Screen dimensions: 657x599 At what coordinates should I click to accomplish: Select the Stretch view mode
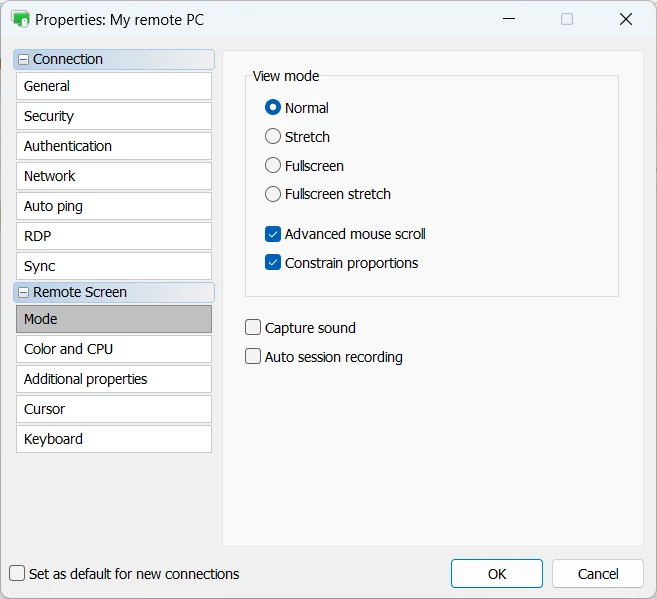[x=273, y=137]
